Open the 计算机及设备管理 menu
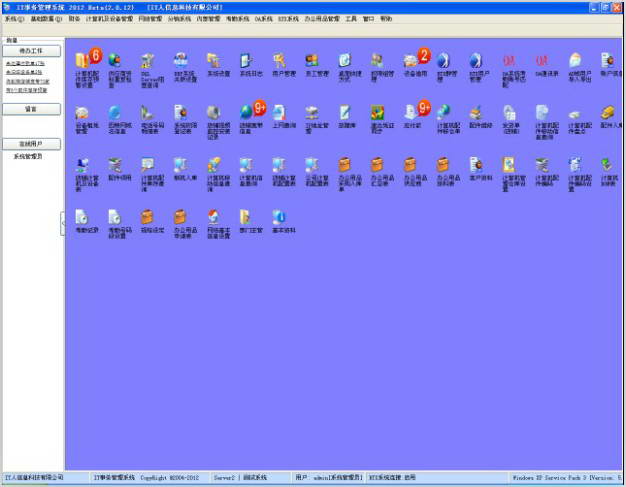 (109, 19)
